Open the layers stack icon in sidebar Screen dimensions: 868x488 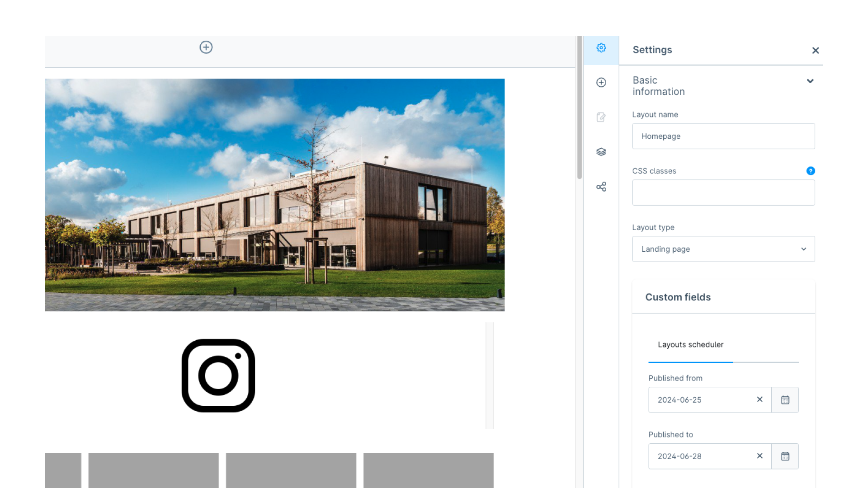pos(601,152)
